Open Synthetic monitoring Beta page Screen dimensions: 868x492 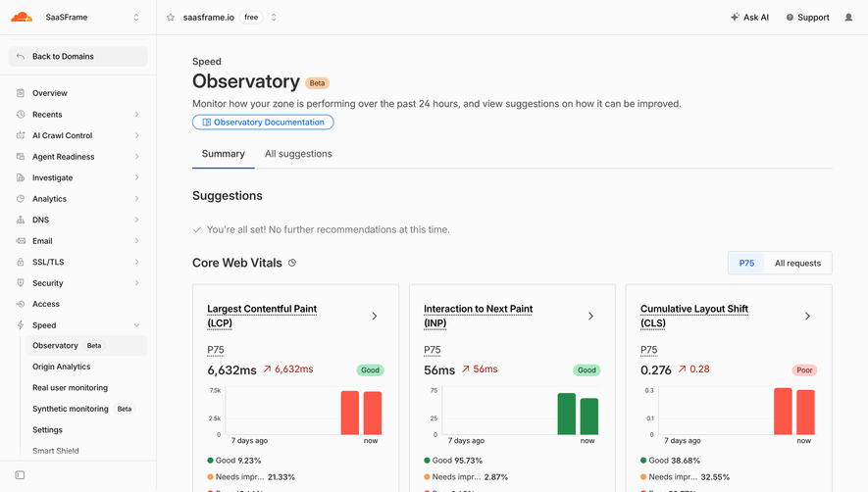86,409
